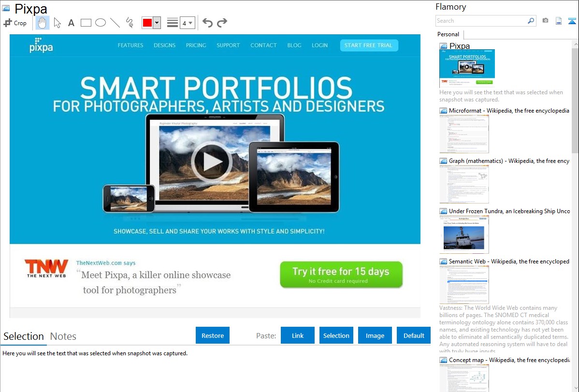The width and height of the screenshot is (579, 392).
Task: Click the Pixpa window icon in the title
Action: 6,9
